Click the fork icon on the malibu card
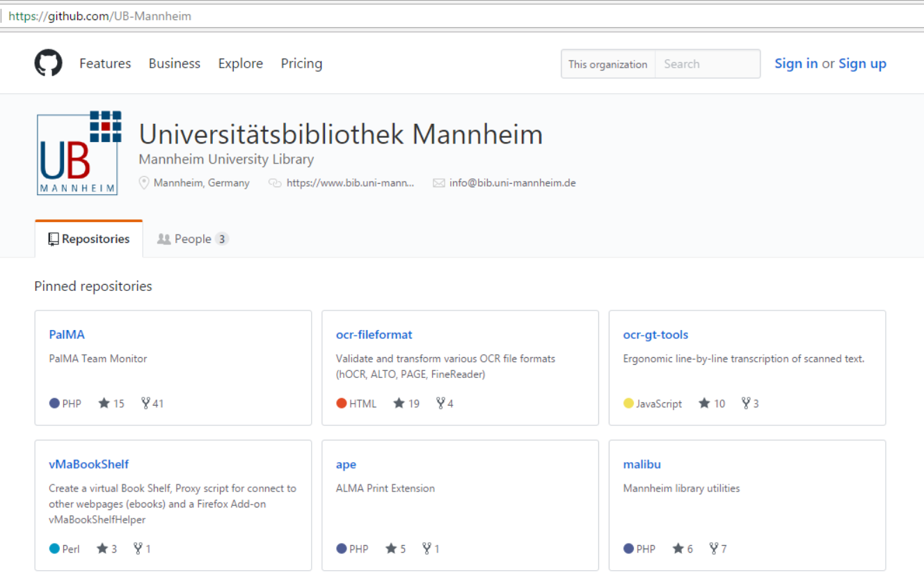This screenshot has width=924, height=584. click(x=713, y=549)
